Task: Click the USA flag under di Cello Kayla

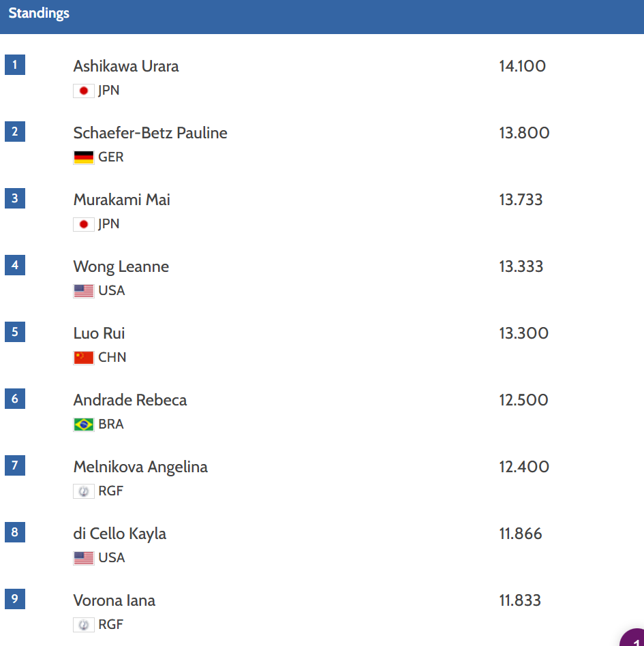Action: (x=84, y=558)
